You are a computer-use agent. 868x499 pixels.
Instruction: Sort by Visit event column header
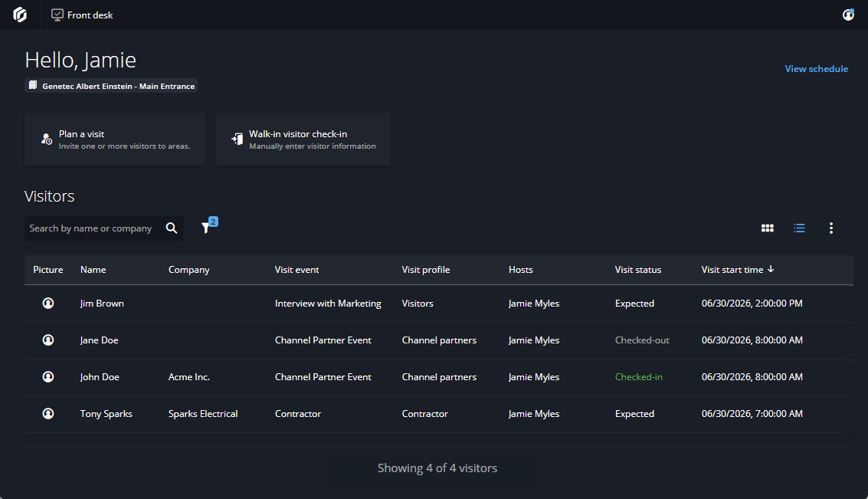[x=296, y=270]
